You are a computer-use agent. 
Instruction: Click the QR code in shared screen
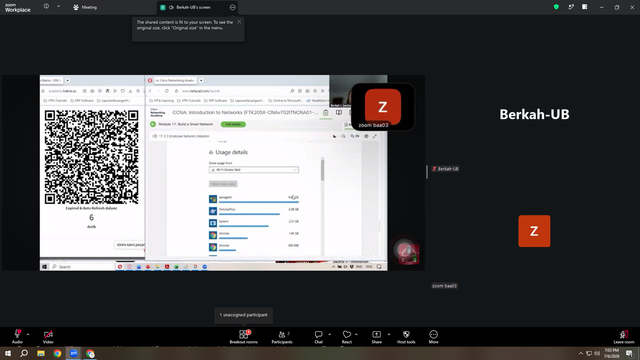tap(91, 157)
